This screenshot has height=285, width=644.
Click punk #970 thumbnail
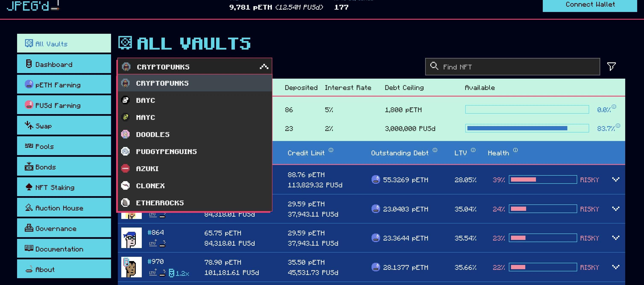tap(132, 267)
